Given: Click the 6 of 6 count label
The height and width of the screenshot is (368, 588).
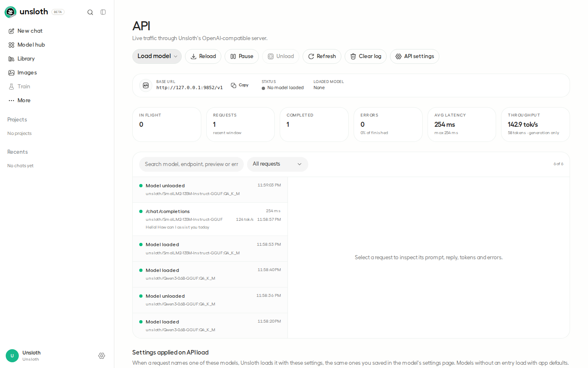Looking at the screenshot, I should click(558, 164).
